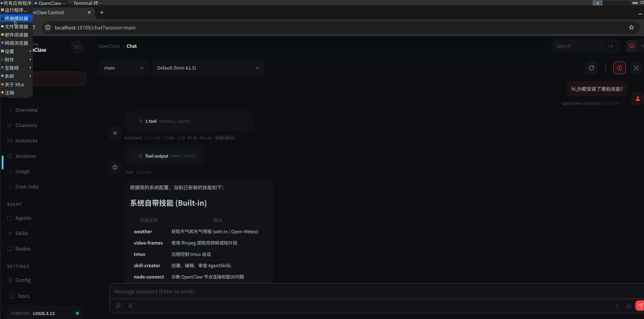
Task: Toggle the red monitor theme button
Action: point(631,46)
